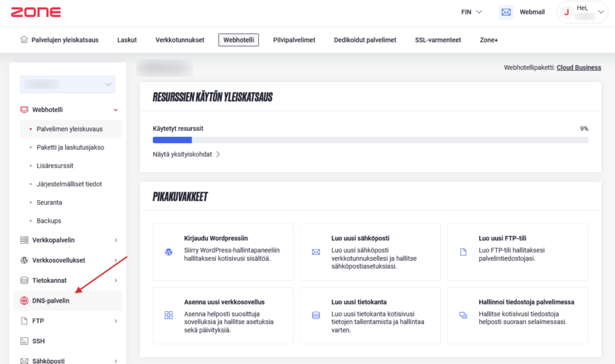Click the ZONE logo
Screen dimensions: 615x364
35,12
